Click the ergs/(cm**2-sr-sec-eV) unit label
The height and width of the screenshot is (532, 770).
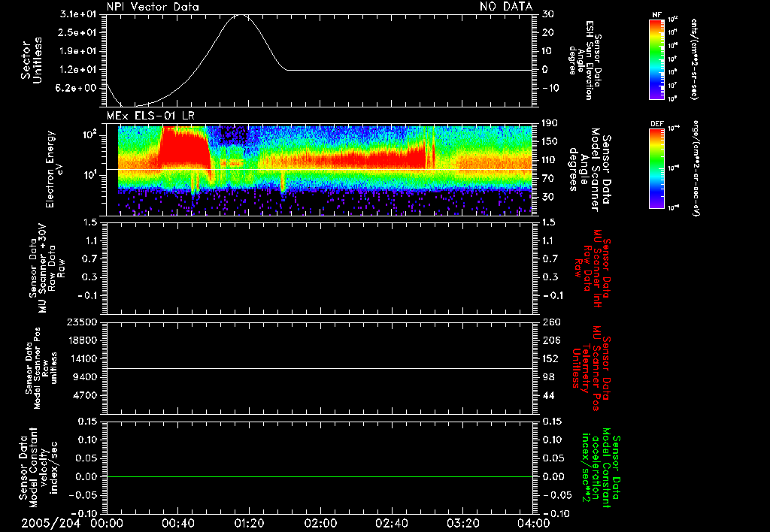coord(696,168)
